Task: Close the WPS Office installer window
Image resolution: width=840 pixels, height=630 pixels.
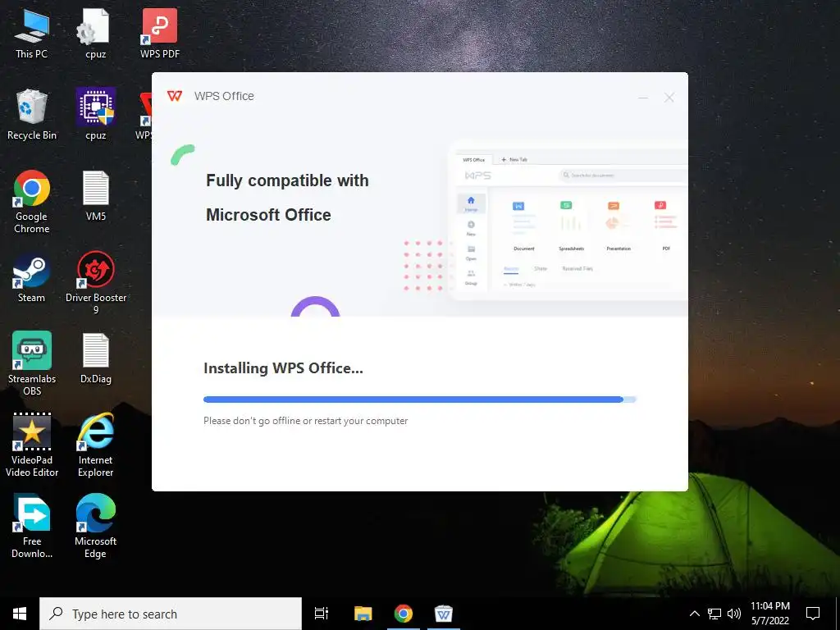Action: [669, 98]
